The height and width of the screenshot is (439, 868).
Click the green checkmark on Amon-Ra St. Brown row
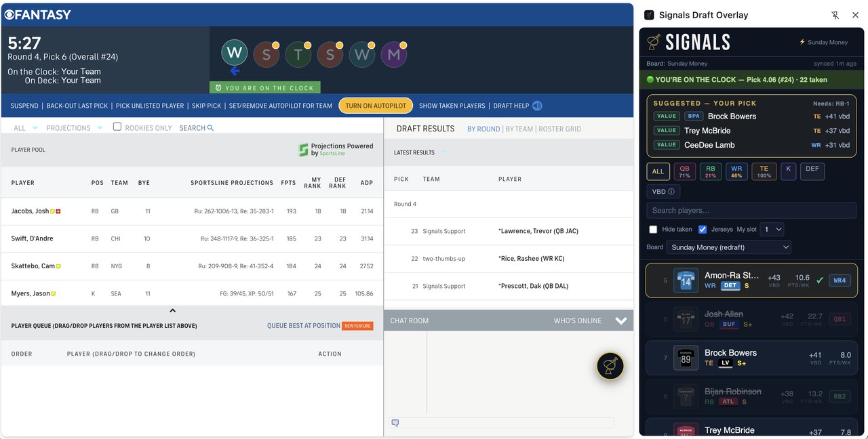point(819,280)
